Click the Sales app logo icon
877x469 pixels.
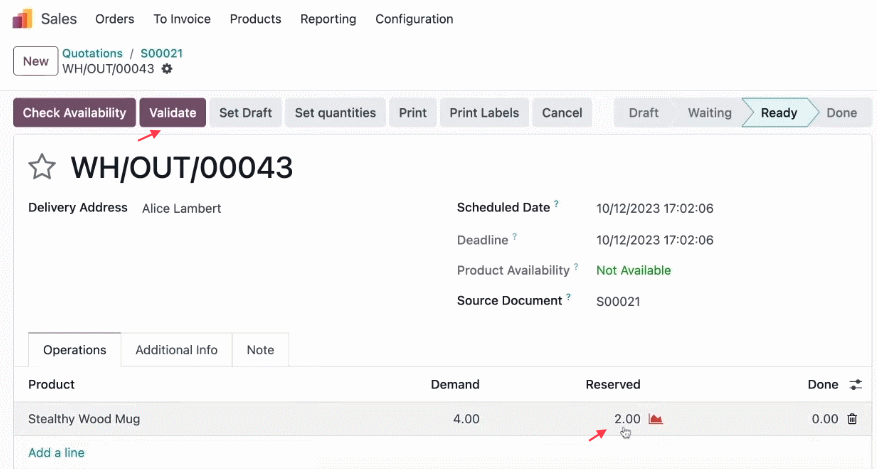point(22,18)
